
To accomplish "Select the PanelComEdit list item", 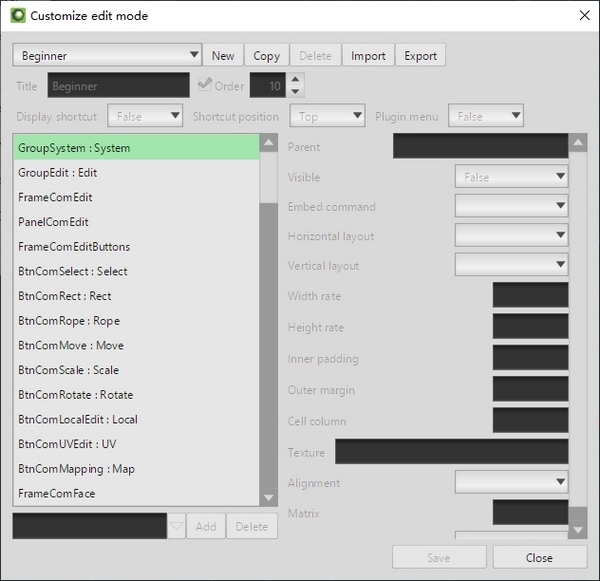I will [137, 222].
